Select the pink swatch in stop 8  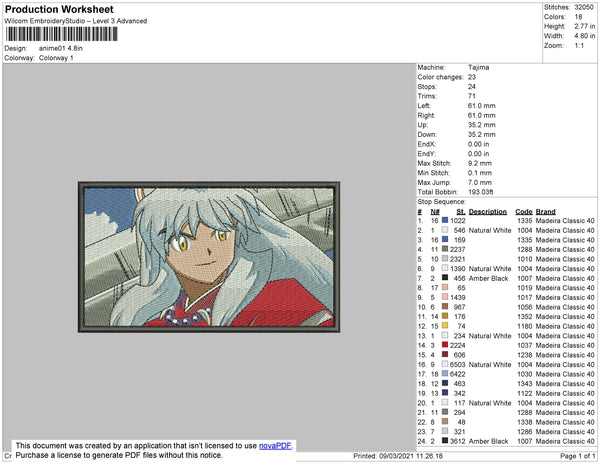point(445,287)
